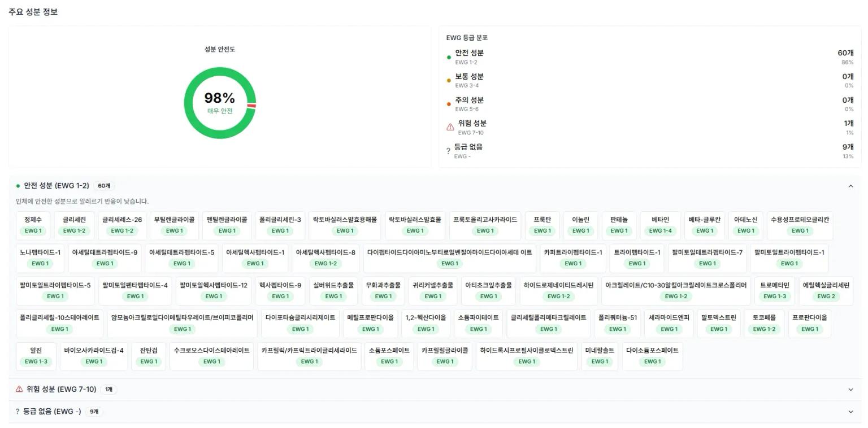
Task: Click the 60개 count badge in the safe ingredients header
Action: click(x=104, y=186)
